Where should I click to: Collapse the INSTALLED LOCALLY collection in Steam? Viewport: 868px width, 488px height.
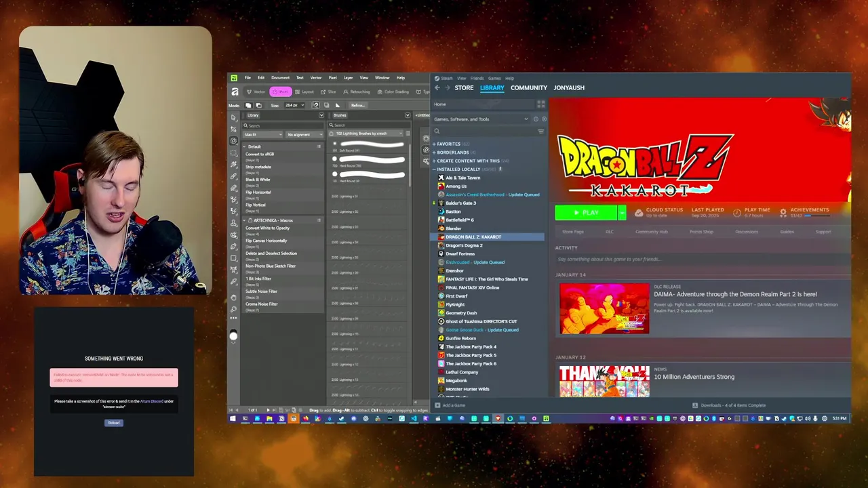coord(434,169)
